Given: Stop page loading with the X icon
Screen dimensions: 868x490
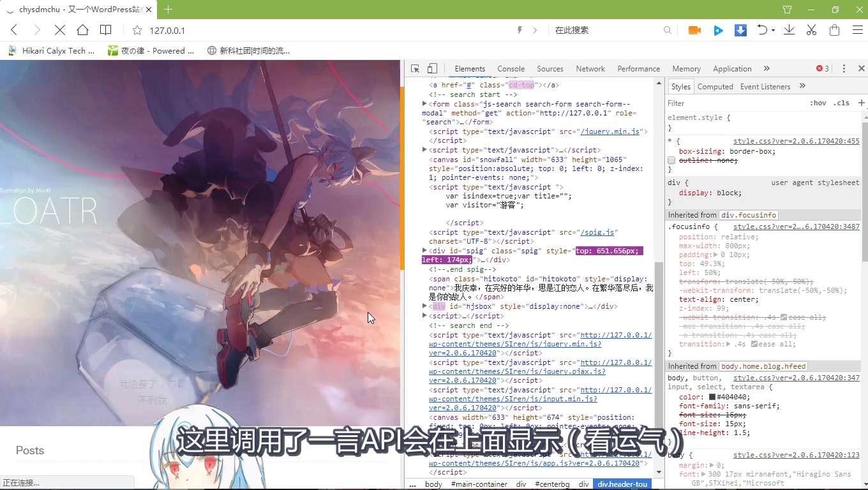Looking at the screenshot, I should (x=59, y=30).
